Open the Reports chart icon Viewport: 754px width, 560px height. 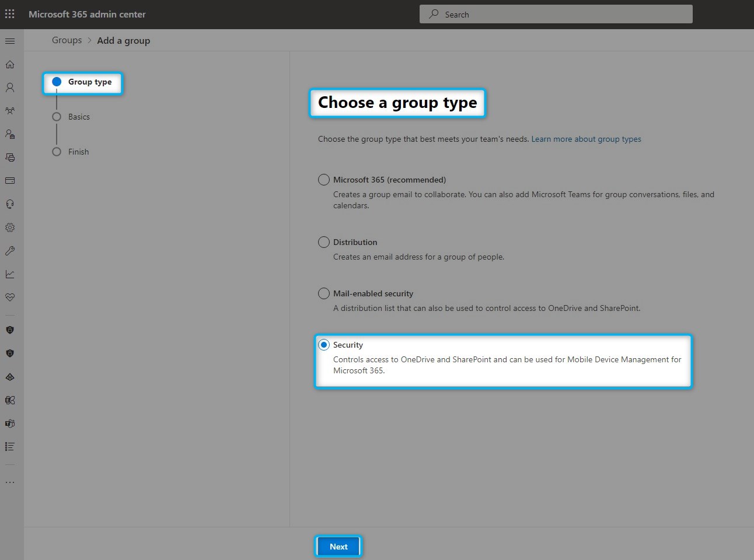tap(10, 274)
